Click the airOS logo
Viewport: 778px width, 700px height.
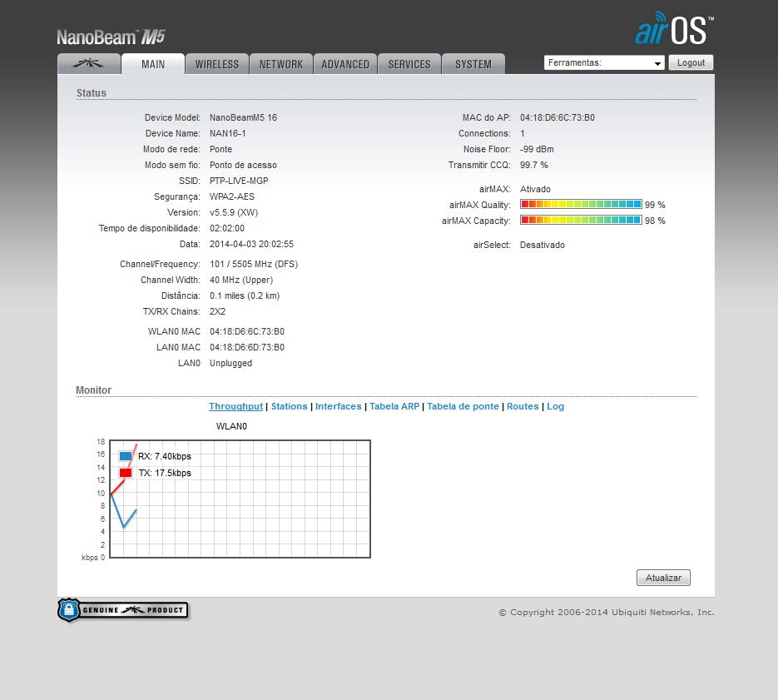pos(674,29)
